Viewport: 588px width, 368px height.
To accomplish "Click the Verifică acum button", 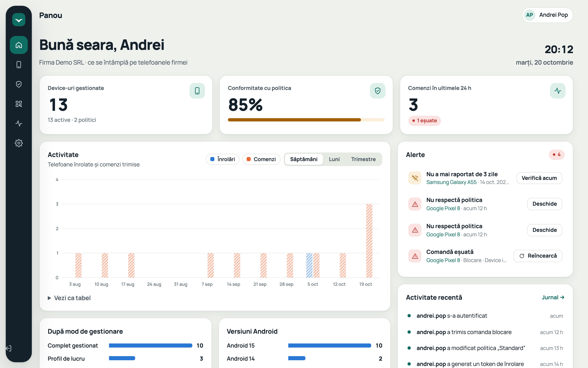I will point(539,178).
